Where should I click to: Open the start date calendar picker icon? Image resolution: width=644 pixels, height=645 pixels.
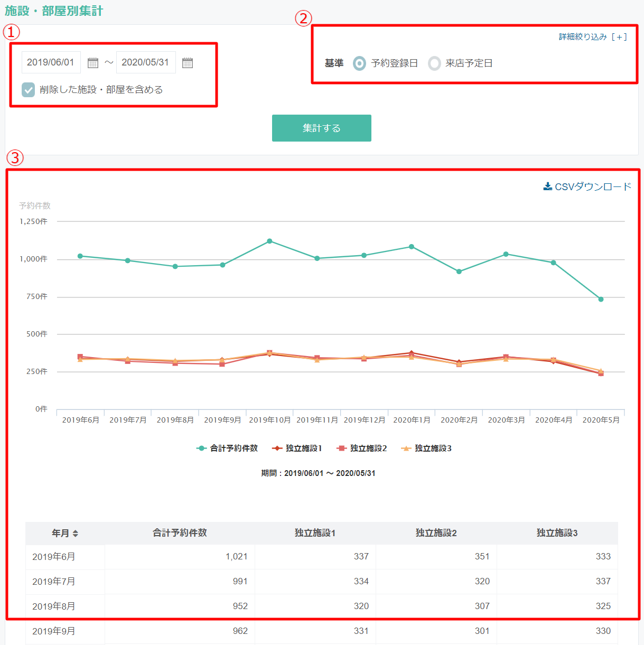click(93, 63)
